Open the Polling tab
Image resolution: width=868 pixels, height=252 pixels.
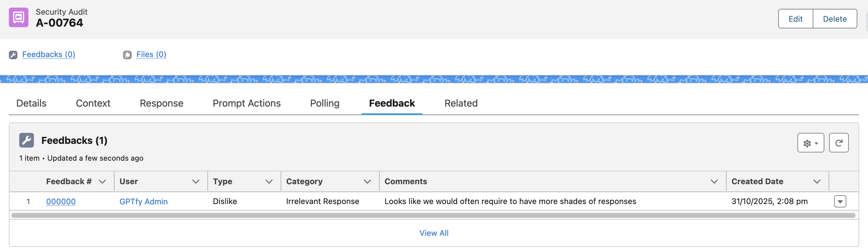click(x=324, y=104)
